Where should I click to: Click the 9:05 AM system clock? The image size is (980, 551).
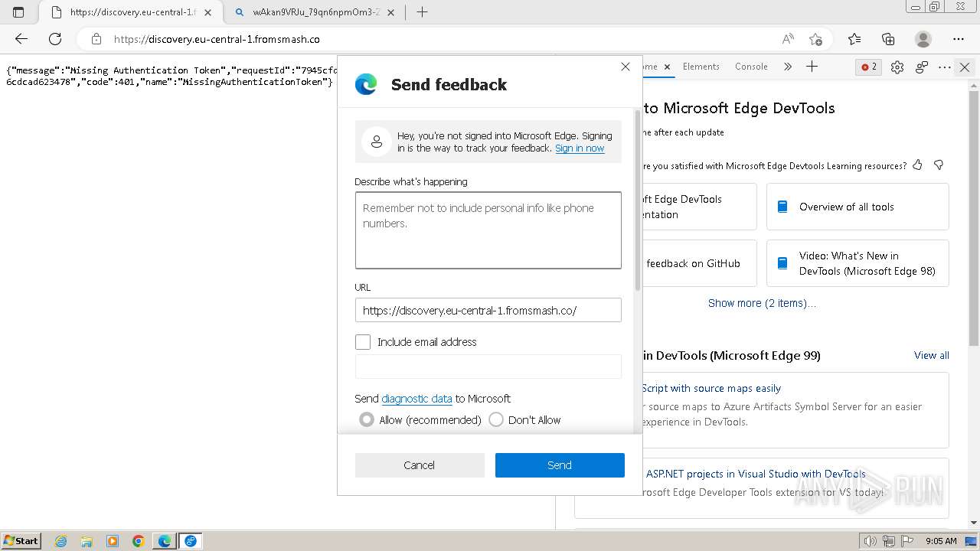941,541
